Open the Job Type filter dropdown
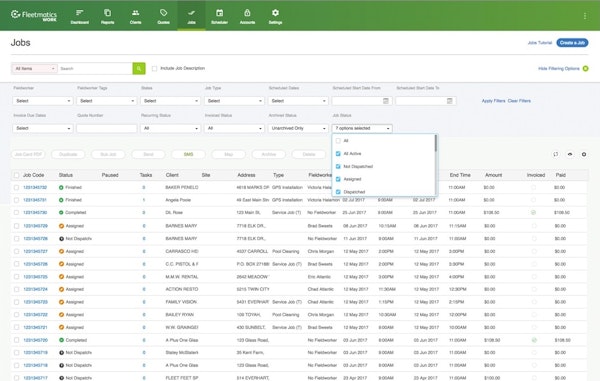 click(234, 101)
